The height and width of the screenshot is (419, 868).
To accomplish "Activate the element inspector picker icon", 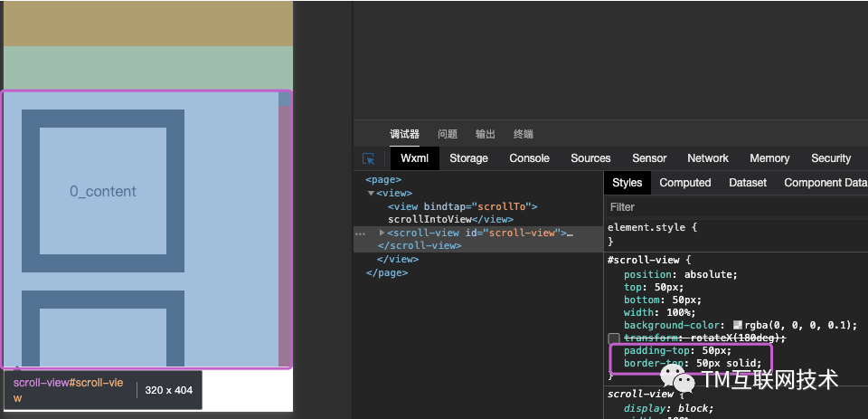I will pyautogui.click(x=368, y=158).
